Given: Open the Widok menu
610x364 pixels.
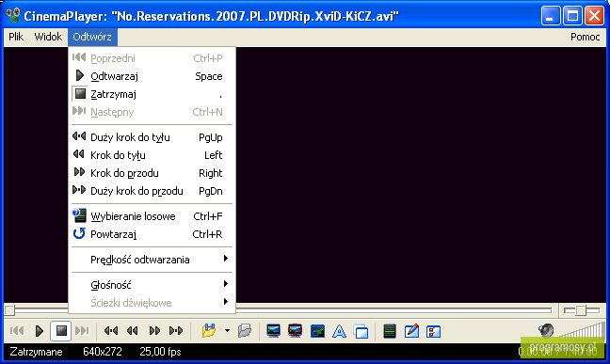Looking at the screenshot, I should coord(48,37).
